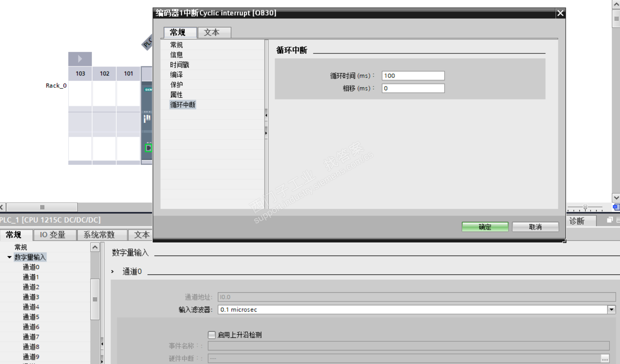Adjust the zoom slider handle of the device view

tap(585, 207)
